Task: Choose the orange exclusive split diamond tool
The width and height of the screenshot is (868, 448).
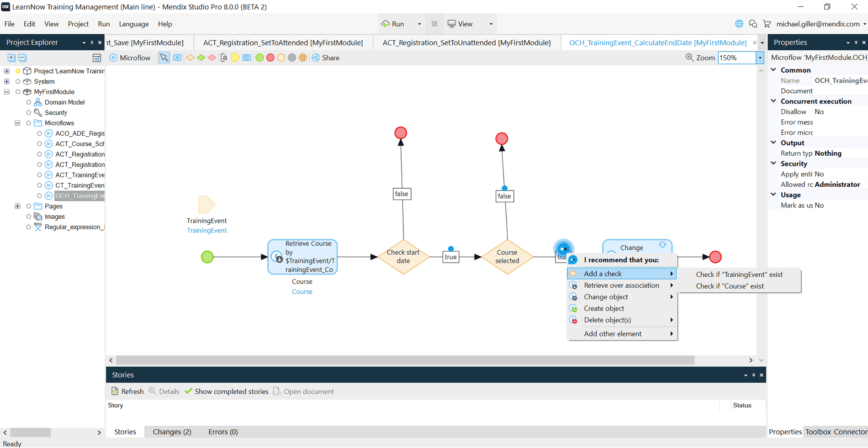Action: click(x=190, y=58)
